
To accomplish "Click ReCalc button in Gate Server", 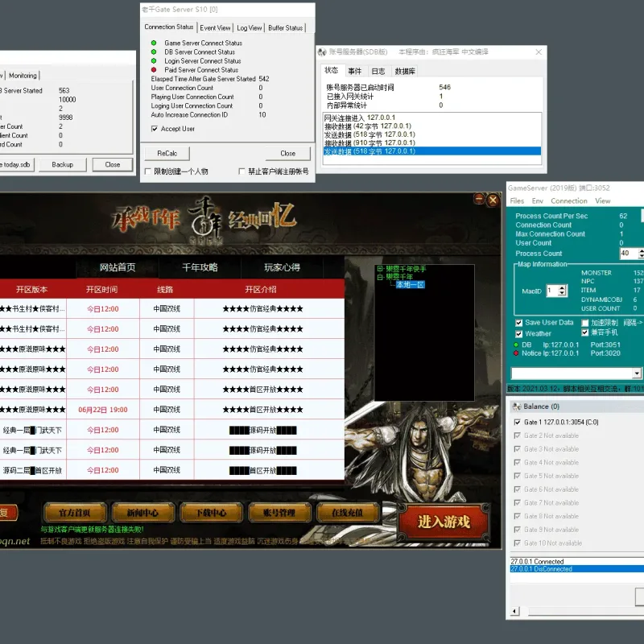I will pos(167,153).
